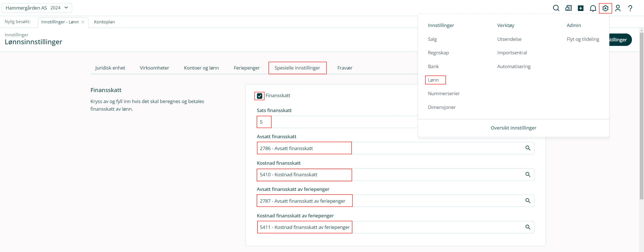Screen dimensions: 644x252
Task: Open the Kontoer og lønn tab
Action: pos(201,68)
